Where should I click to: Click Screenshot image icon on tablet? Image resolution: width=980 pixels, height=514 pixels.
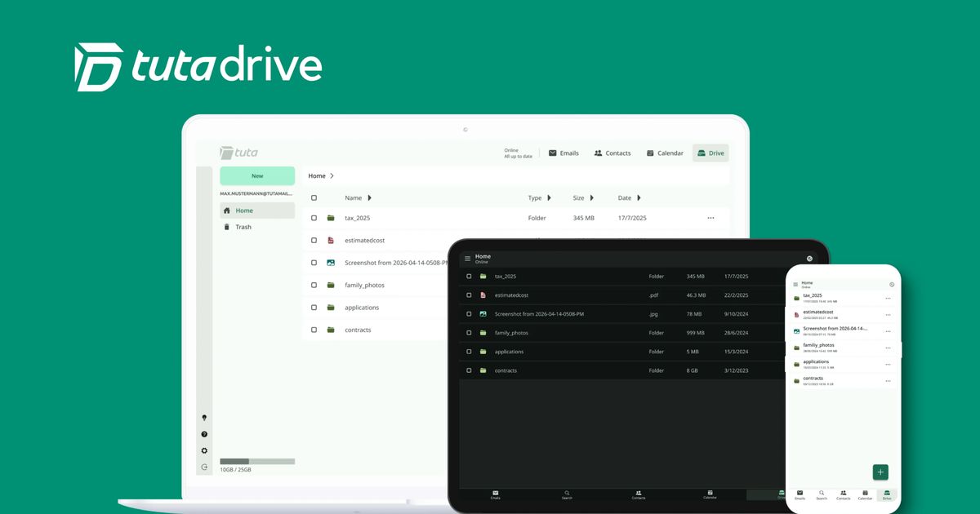pyautogui.click(x=483, y=314)
